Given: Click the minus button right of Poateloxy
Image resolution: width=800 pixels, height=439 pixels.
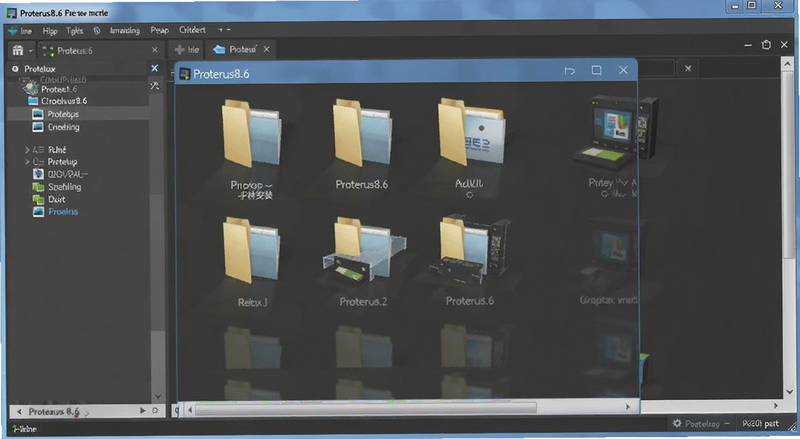Looking at the screenshot, I should pos(727,424).
